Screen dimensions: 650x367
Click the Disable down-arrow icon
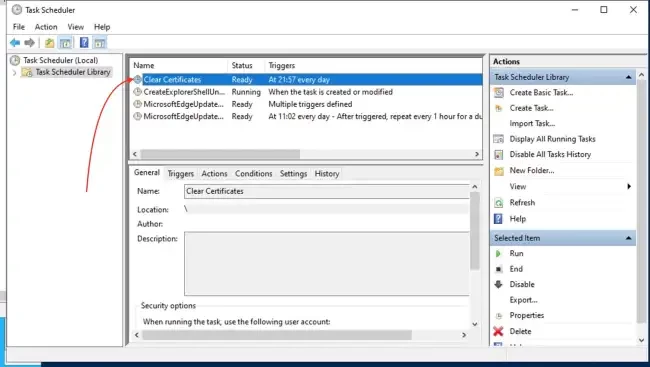coord(498,284)
